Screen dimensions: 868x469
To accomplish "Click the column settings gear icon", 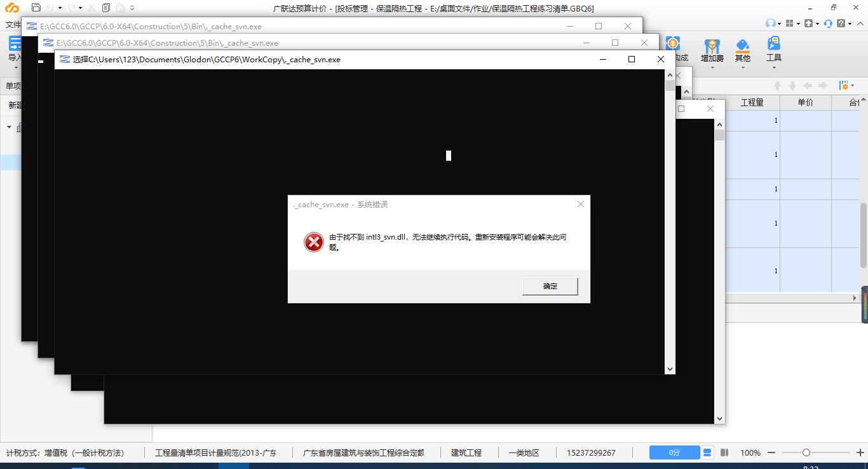I will pos(844,85).
